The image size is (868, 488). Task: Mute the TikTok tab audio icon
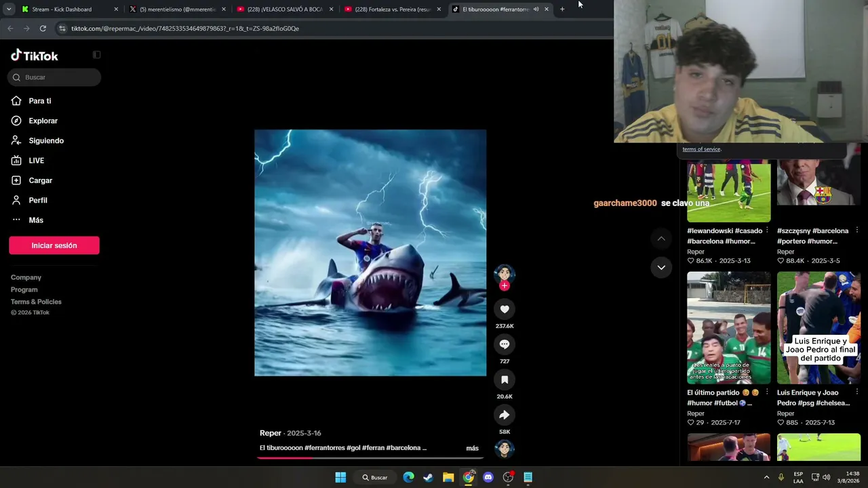[x=536, y=9]
